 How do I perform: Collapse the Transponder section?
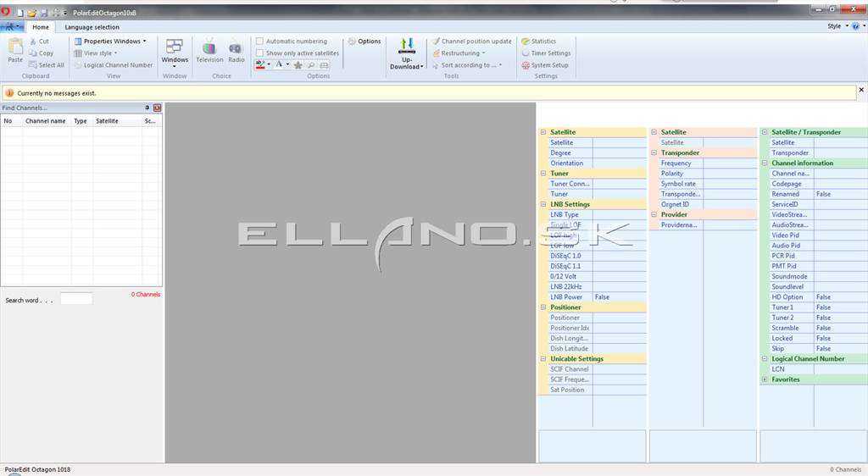point(654,152)
